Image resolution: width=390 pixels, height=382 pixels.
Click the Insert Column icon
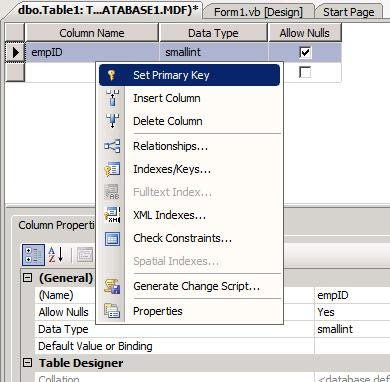[112, 98]
